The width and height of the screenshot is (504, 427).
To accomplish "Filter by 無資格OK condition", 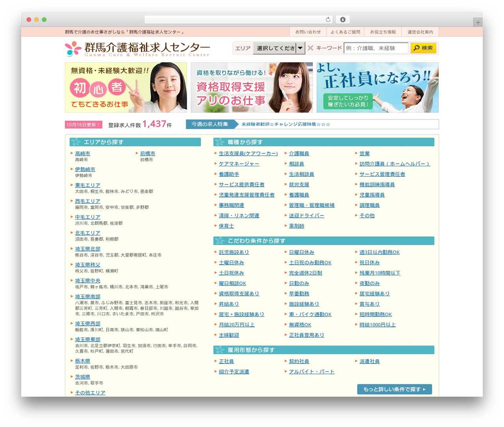I will click(300, 325).
